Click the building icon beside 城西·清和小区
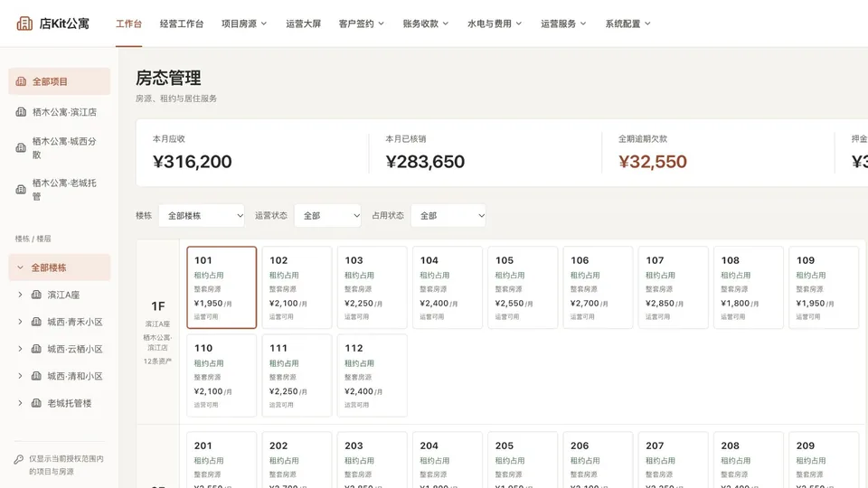The width and height of the screenshot is (868, 488). (36, 376)
